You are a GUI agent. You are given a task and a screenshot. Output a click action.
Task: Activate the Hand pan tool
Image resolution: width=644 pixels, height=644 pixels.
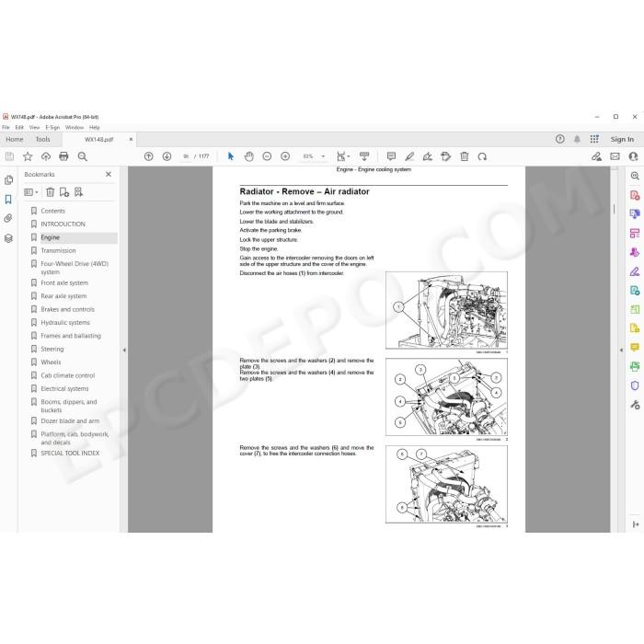point(249,156)
